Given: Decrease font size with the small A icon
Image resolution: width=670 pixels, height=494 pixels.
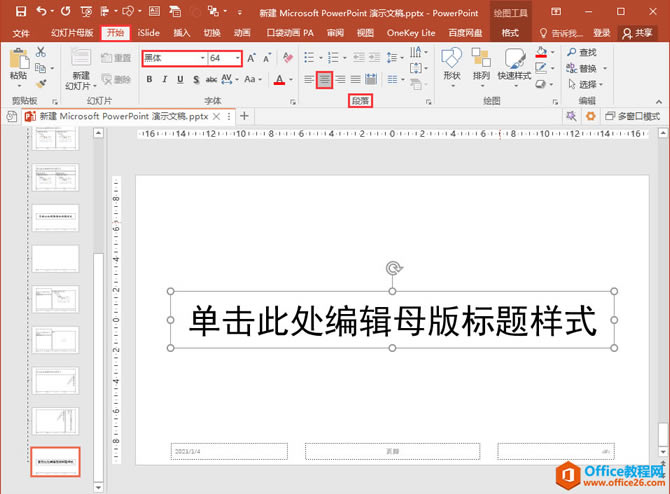Looking at the screenshot, I should click(x=267, y=58).
